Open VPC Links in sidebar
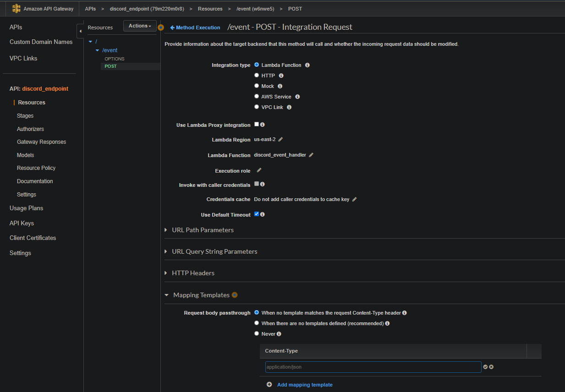 23,58
